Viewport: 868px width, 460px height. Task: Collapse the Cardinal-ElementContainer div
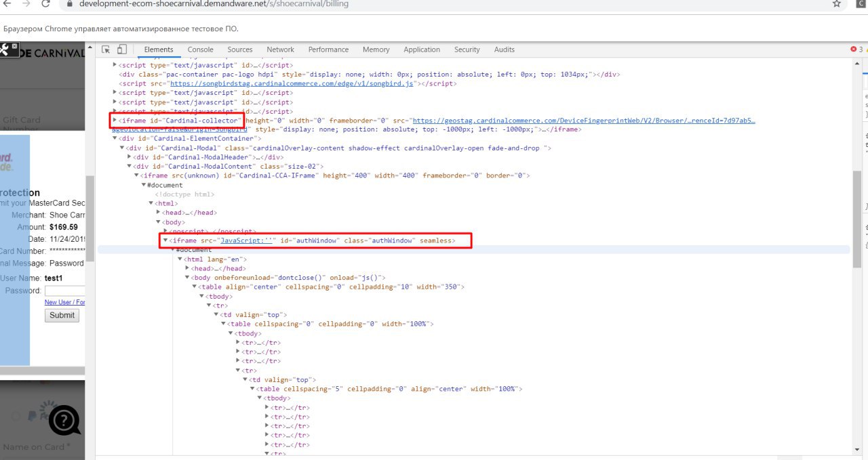pyautogui.click(x=115, y=139)
